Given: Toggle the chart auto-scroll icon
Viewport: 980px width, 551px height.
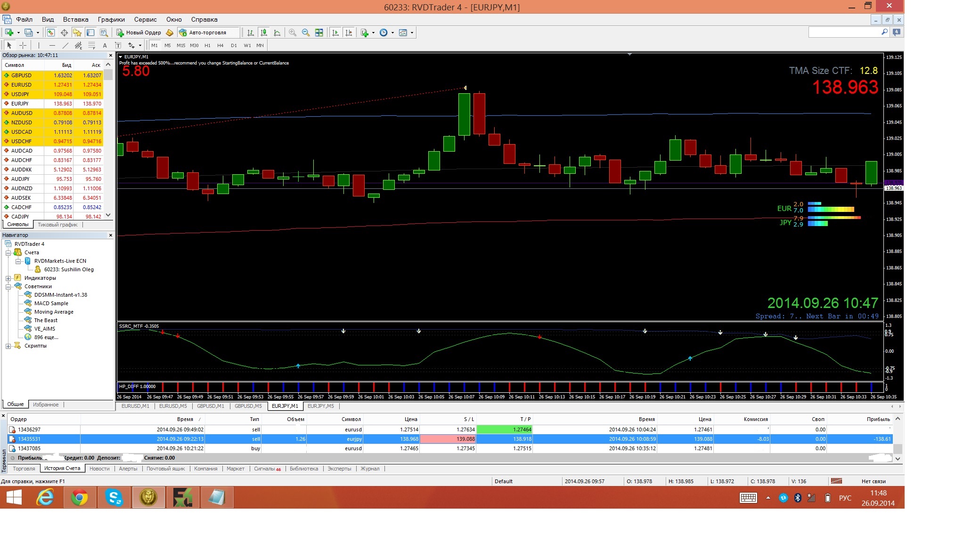Looking at the screenshot, I should pos(335,32).
